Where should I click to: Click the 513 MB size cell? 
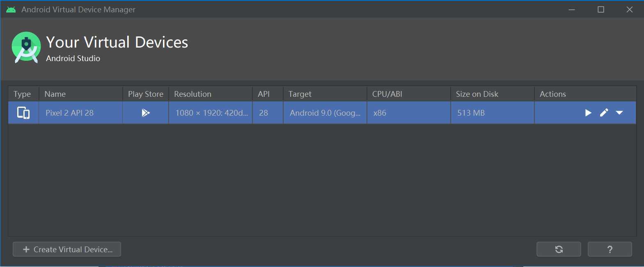493,113
